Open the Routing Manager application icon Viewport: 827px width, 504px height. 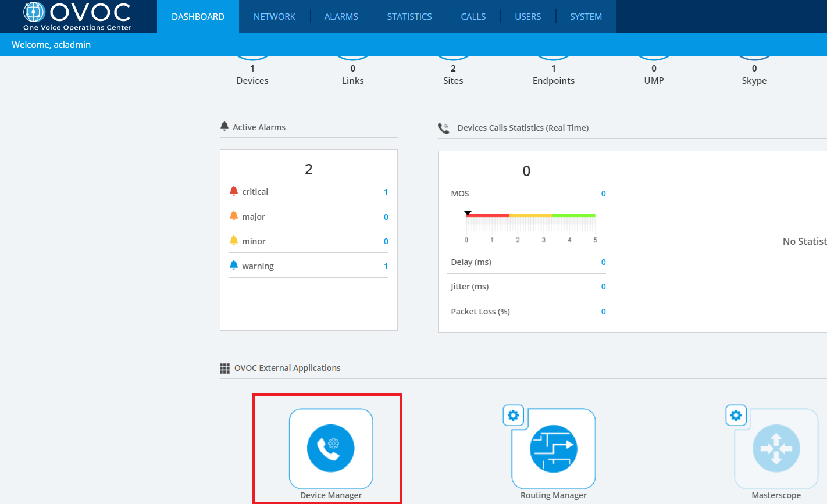tap(553, 449)
